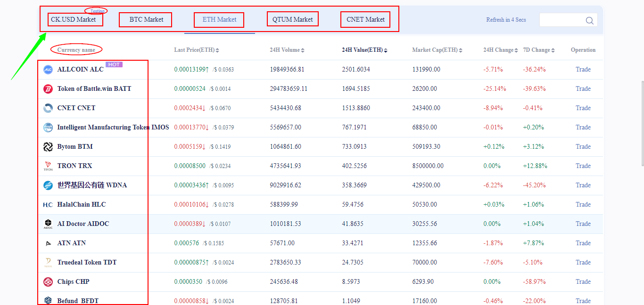Screen dimensions: 644x305
Task: Select the Truedeal Token TDT name
Action: (87, 262)
